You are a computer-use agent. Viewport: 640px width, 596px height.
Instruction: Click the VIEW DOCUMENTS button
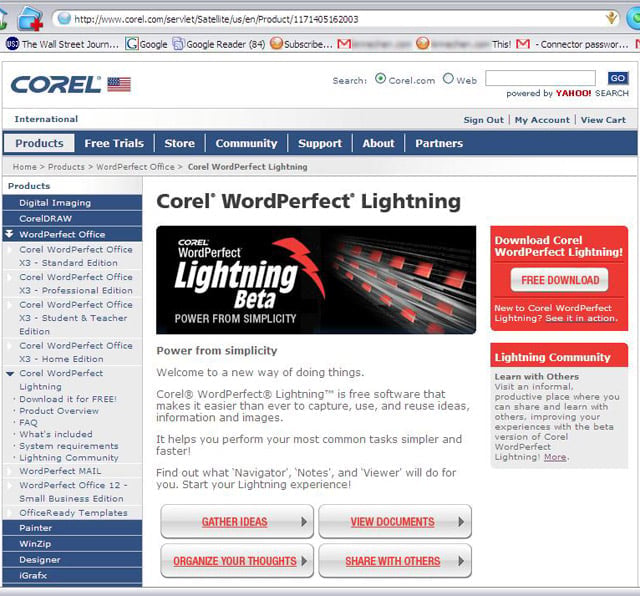click(x=395, y=522)
